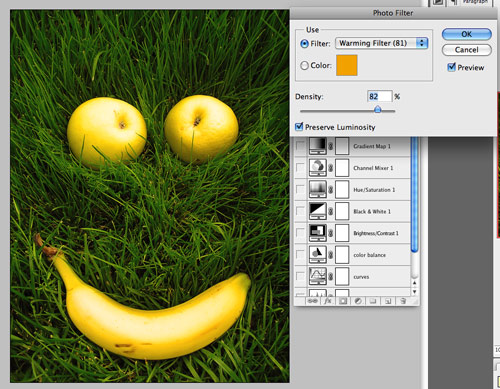Image resolution: width=500 pixels, height=389 pixels.
Task: Click the Density percentage input field
Action: tap(379, 97)
